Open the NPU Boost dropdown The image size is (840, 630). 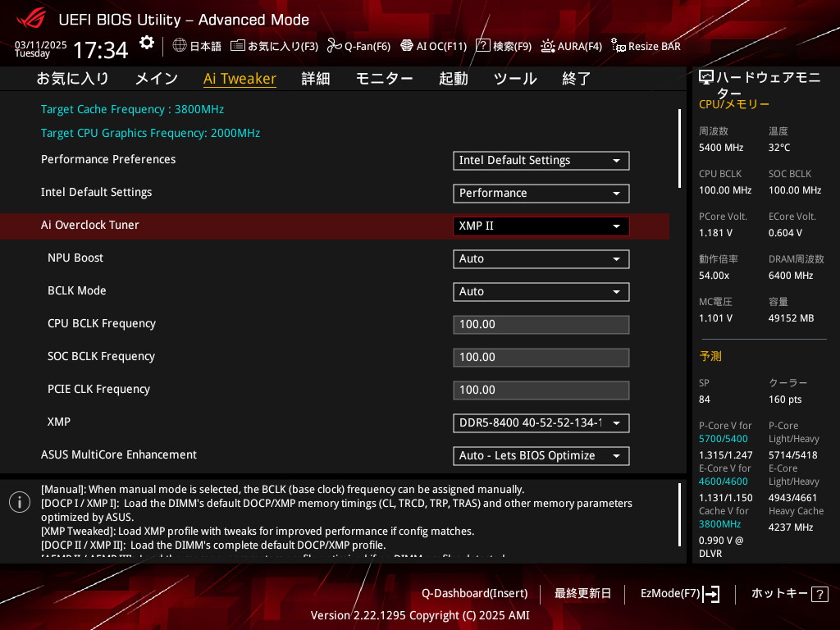tap(541, 258)
